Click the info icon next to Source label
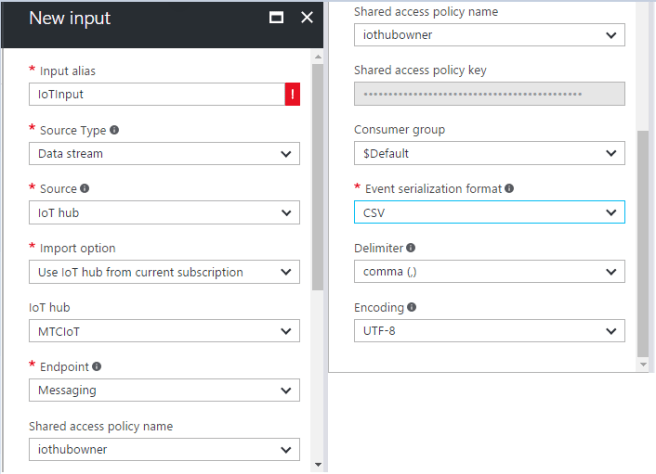 (84, 188)
